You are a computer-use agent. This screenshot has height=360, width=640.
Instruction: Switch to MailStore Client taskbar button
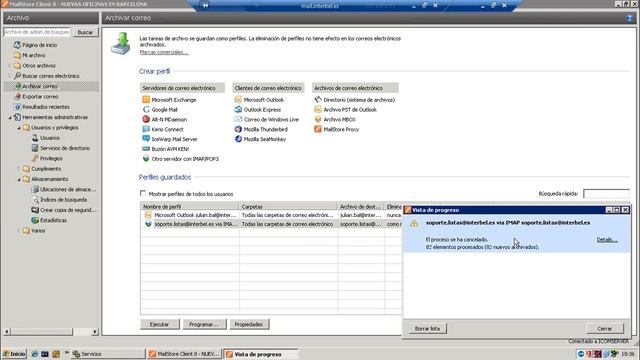pos(184,354)
